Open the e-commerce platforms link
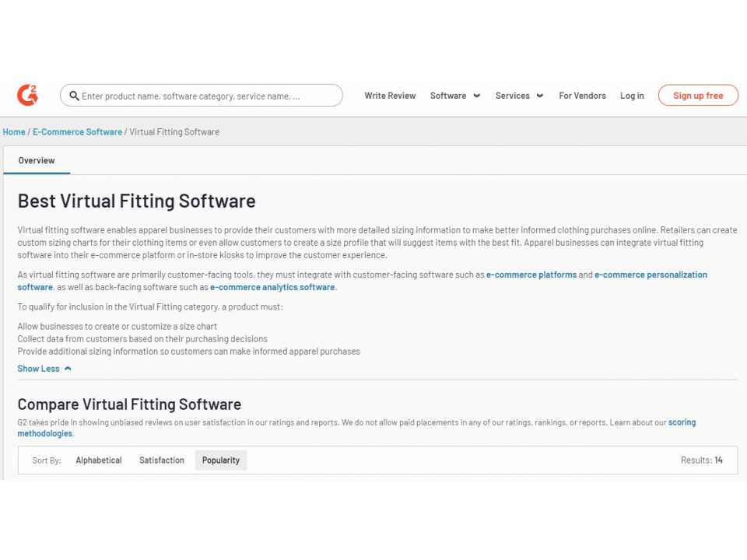Screen dimensions: 747x560 (531, 274)
